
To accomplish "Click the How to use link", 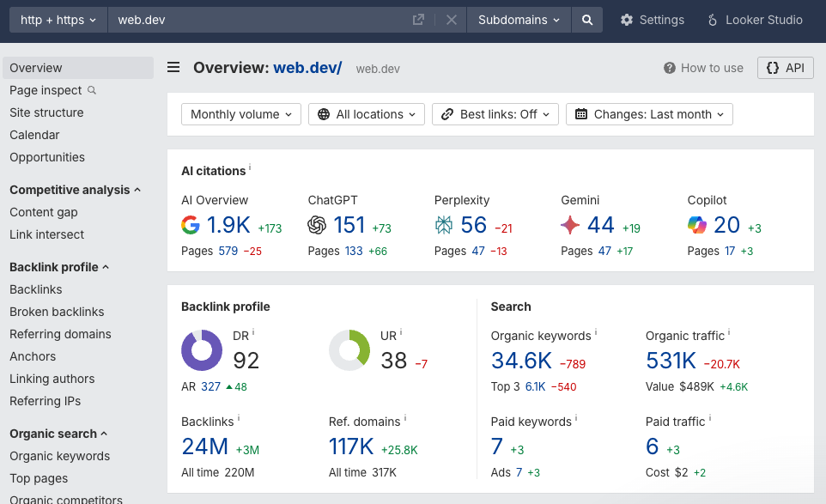I will pyautogui.click(x=703, y=67).
